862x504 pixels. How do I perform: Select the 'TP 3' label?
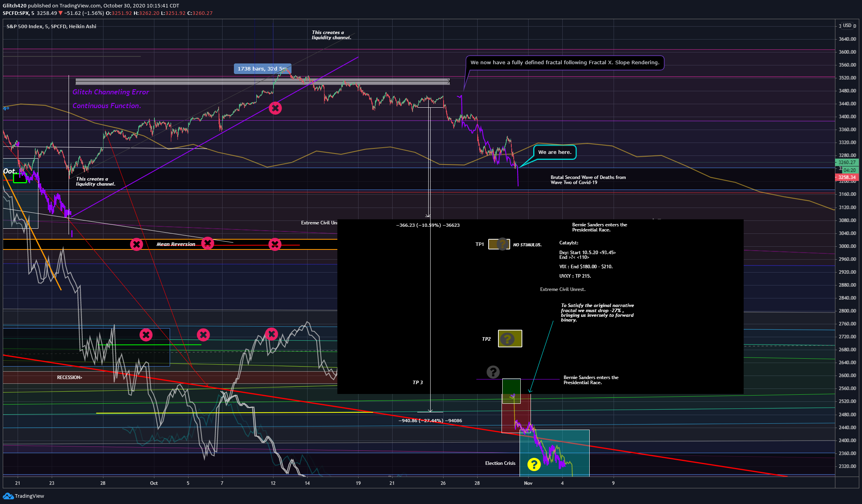(418, 383)
